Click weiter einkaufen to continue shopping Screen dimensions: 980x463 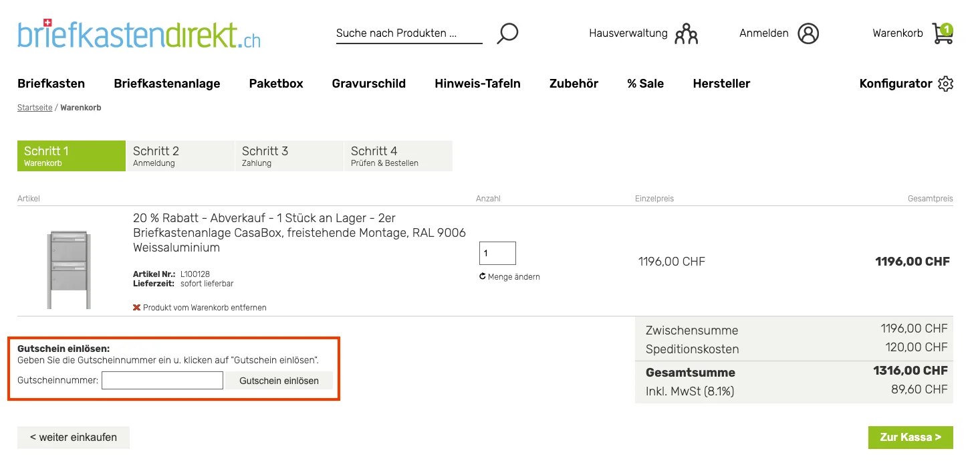(73, 437)
